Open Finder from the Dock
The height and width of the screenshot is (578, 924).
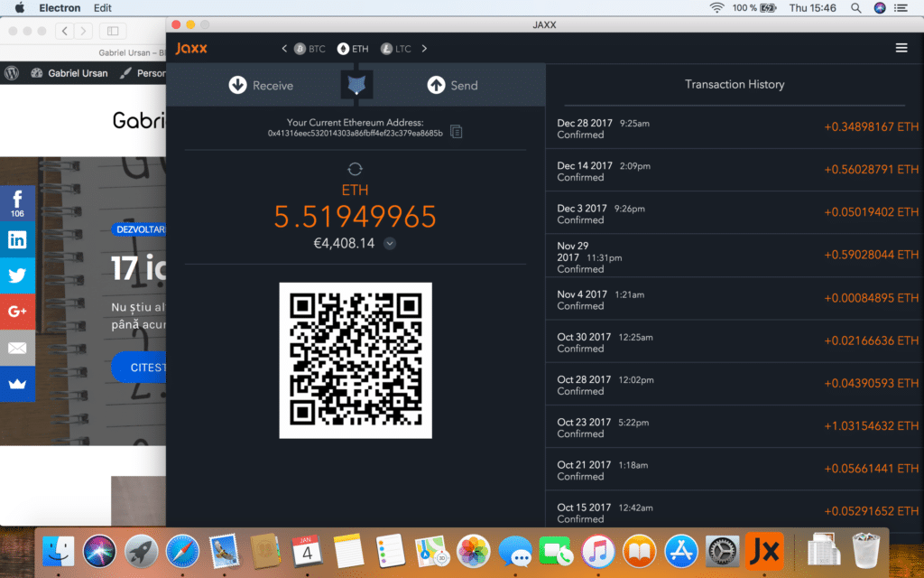pos(58,552)
